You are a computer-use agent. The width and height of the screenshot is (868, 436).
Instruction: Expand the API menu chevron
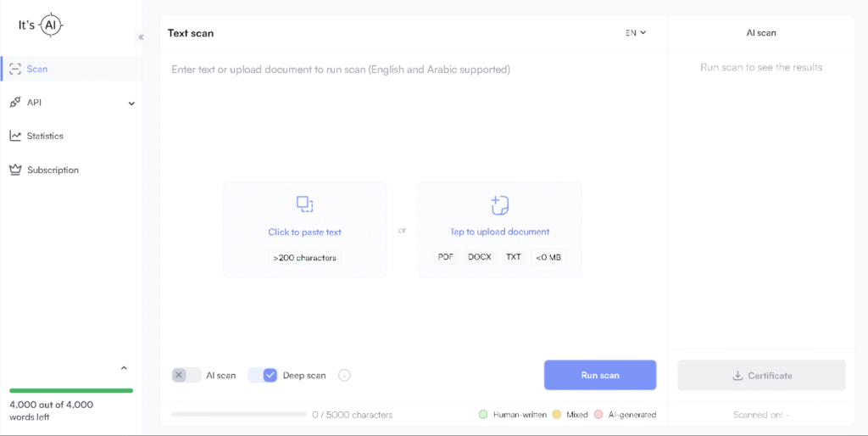pyautogui.click(x=131, y=103)
